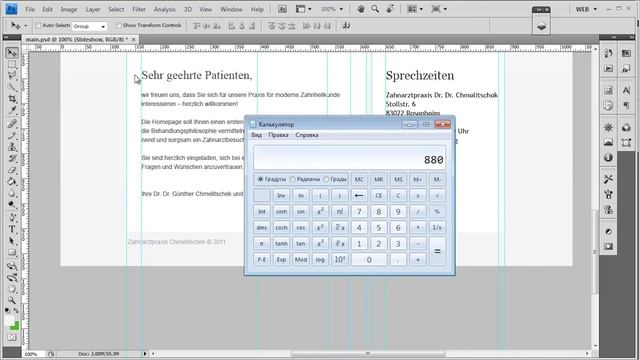Click the foreground color swatch
This screenshot has height=360, width=640.
coord(9,321)
